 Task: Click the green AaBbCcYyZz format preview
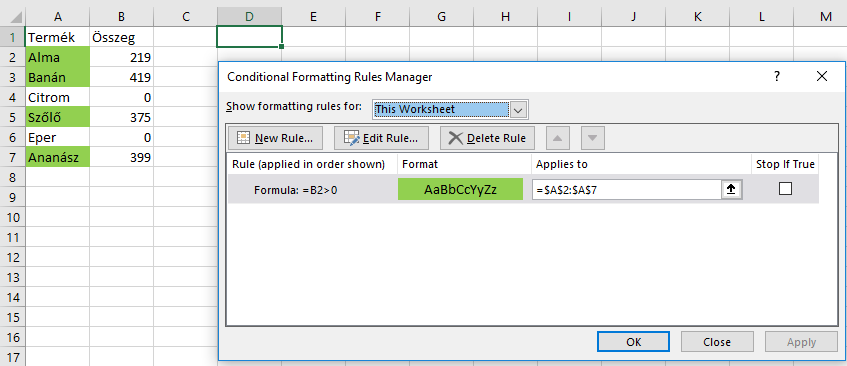click(460, 189)
